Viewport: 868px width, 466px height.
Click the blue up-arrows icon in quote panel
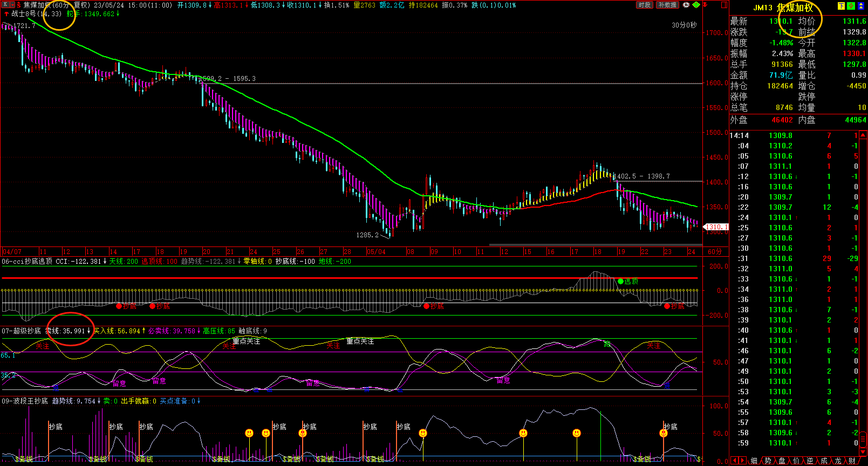click(x=861, y=6)
